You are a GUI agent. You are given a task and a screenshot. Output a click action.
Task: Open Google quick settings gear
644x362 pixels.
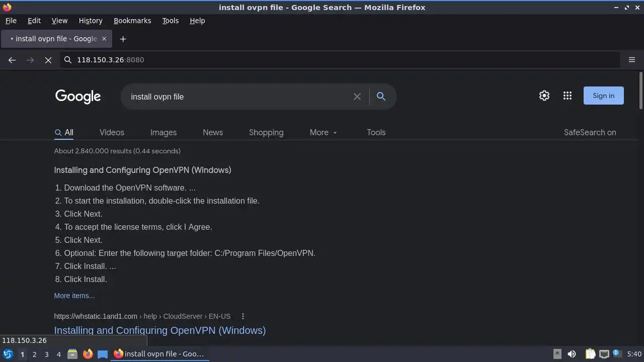pos(544,96)
